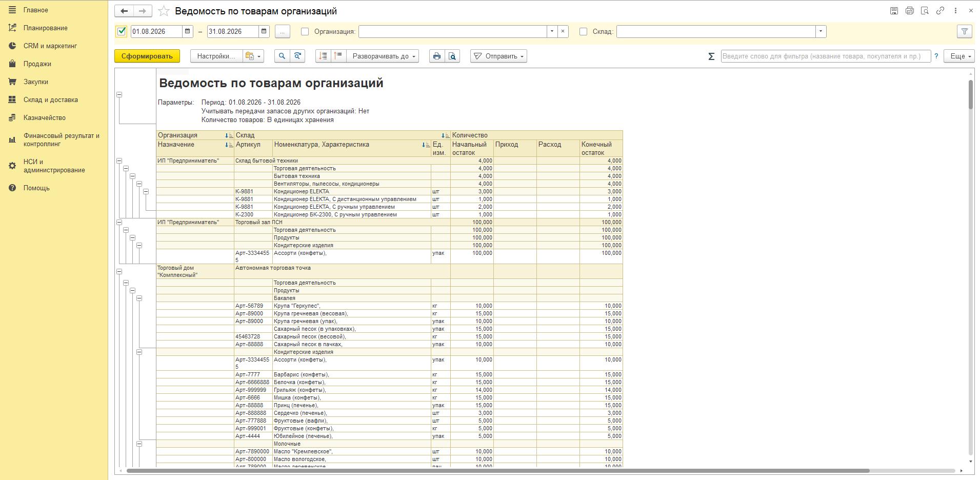Click the preview icon in the title bar

(925, 11)
